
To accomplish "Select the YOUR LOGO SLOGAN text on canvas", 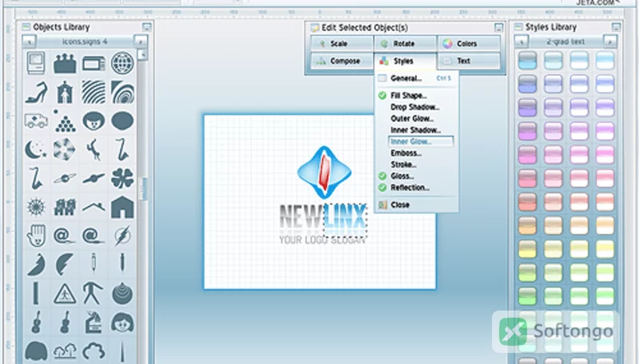I will coord(322,240).
